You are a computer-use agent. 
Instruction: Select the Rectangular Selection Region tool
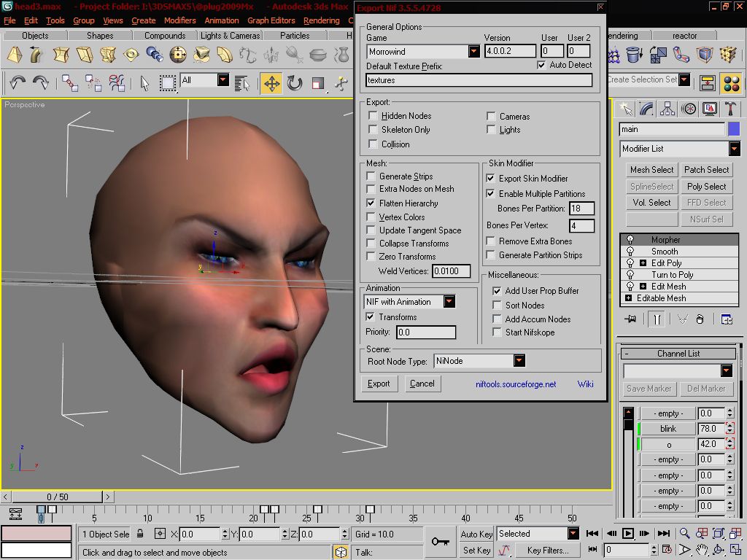pos(167,83)
